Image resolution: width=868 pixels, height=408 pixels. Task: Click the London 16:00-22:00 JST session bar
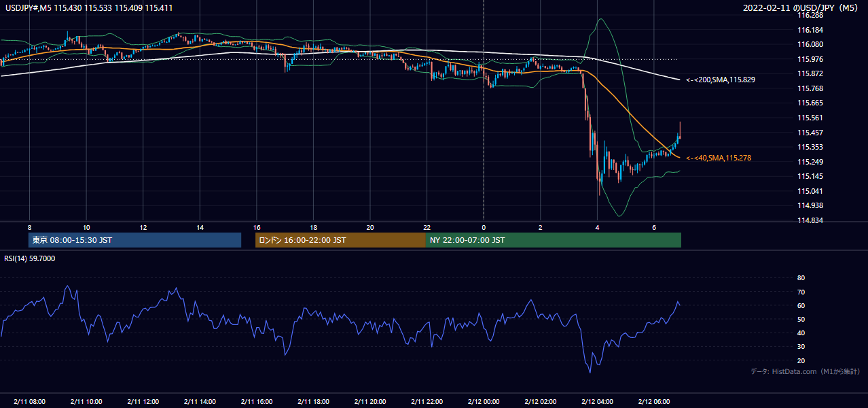click(340, 240)
